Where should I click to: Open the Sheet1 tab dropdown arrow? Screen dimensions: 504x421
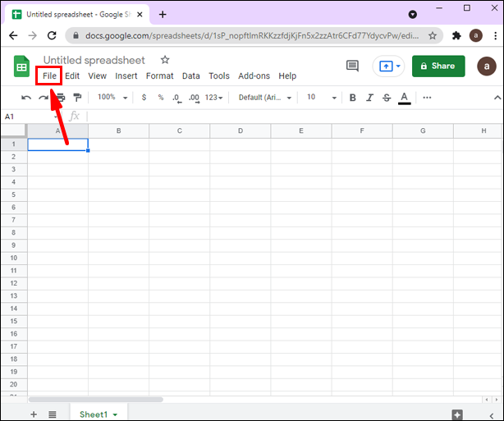tap(115, 414)
